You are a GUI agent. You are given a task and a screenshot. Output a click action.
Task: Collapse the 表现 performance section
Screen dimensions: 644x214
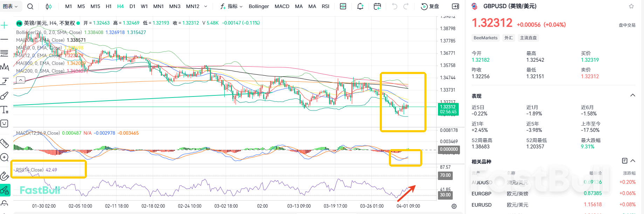(633, 95)
